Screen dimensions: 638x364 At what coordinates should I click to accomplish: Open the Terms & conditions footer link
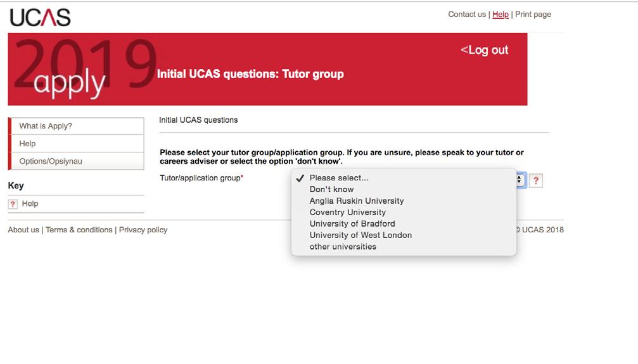[x=79, y=230]
